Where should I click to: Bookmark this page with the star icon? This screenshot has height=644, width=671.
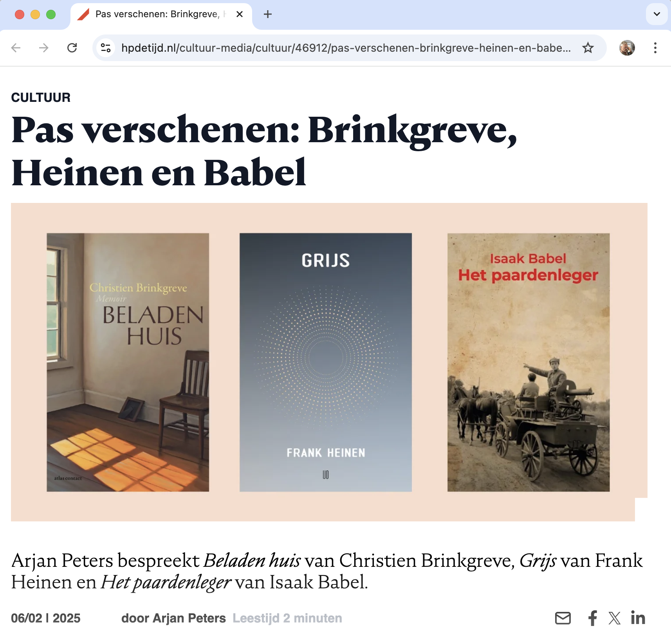[x=588, y=48]
